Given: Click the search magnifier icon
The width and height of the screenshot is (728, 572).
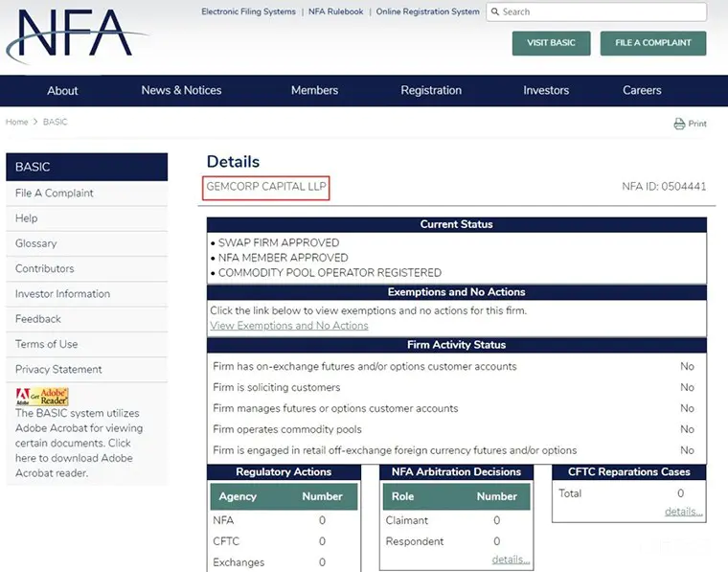Looking at the screenshot, I should [x=495, y=11].
